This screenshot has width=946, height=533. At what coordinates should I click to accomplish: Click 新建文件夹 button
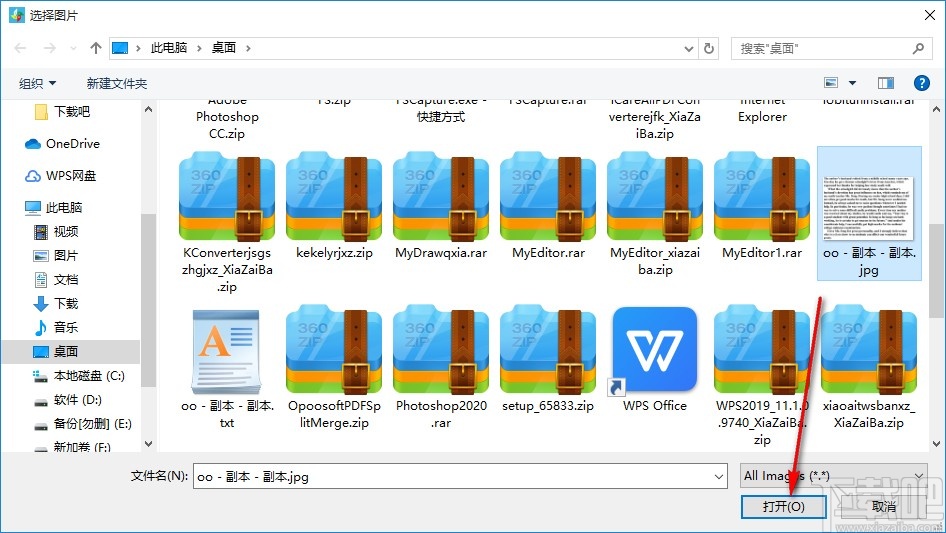pyautogui.click(x=116, y=83)
